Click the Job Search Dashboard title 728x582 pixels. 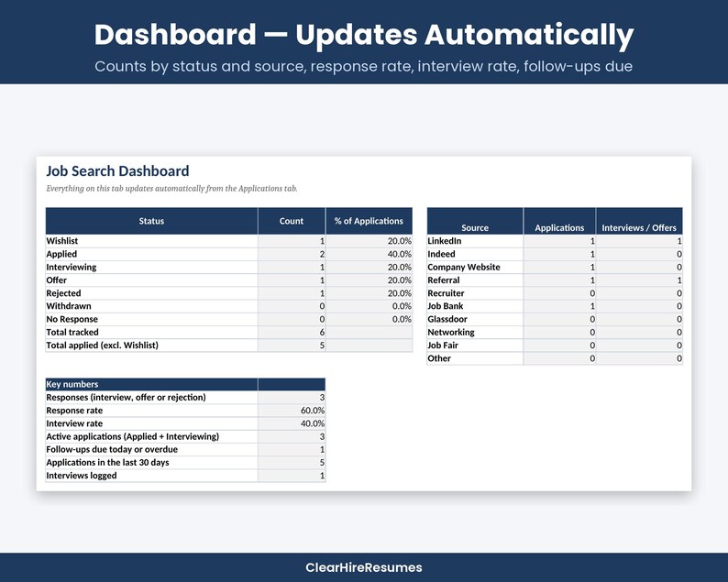coord(117,171)
